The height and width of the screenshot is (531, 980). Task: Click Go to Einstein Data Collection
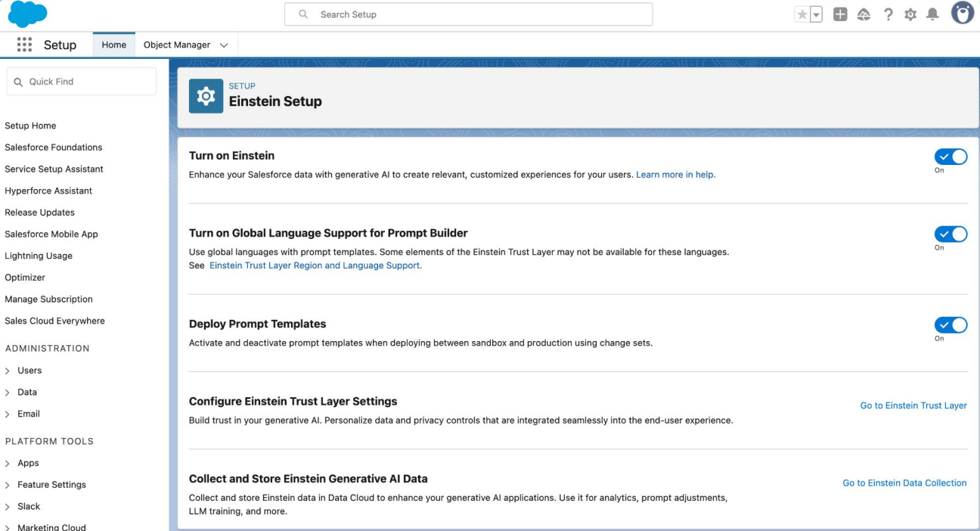904,483
